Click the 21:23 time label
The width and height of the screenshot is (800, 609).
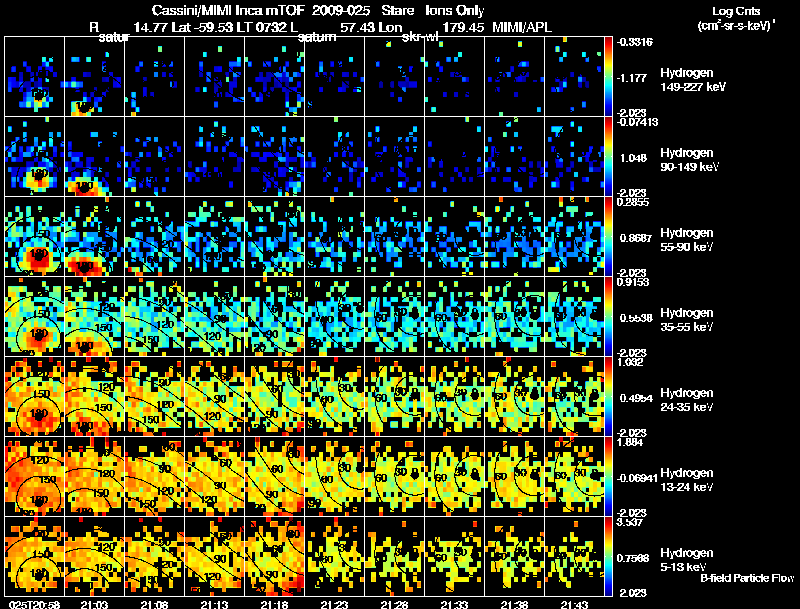click(x=334, y=604)
